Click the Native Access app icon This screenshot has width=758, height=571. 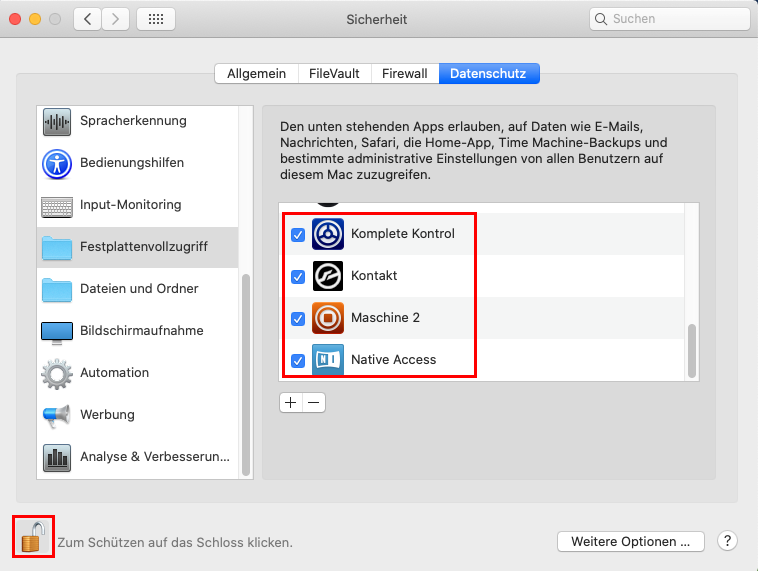pos(328,360)
